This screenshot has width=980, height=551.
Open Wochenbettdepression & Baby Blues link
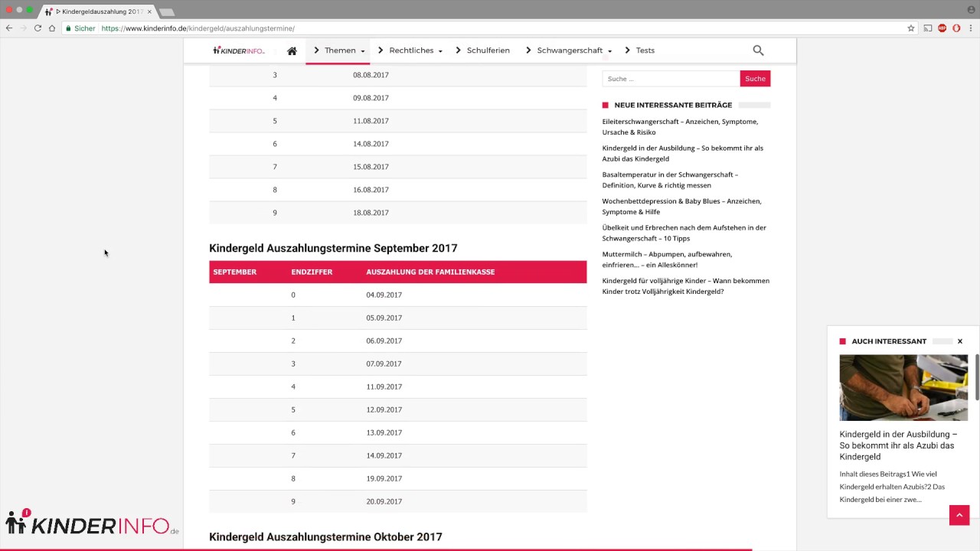pos(681,207)
